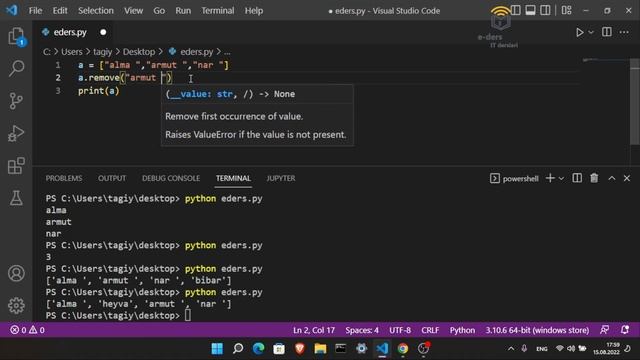This screenshot has width=640, height=360.
Task: Open the Go menu
Action: coord(159,11)
